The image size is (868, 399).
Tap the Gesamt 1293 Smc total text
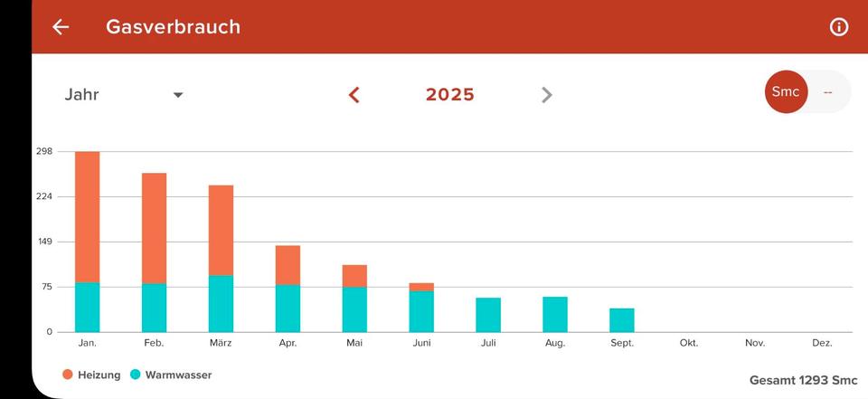pyautogui.click(x=803, y=380)
